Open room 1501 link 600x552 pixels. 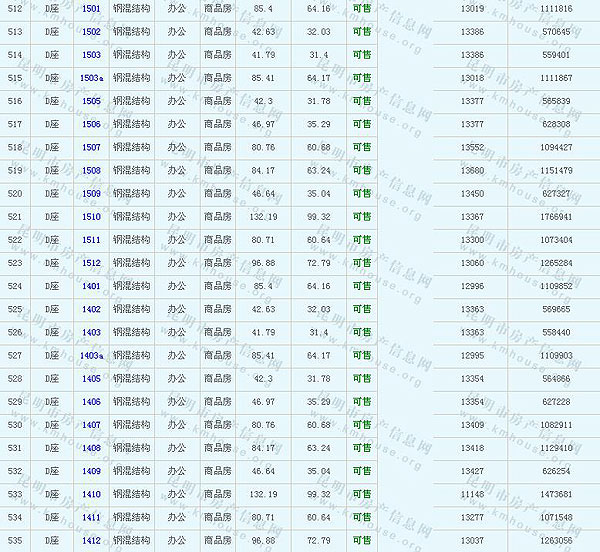pos(91,9)
